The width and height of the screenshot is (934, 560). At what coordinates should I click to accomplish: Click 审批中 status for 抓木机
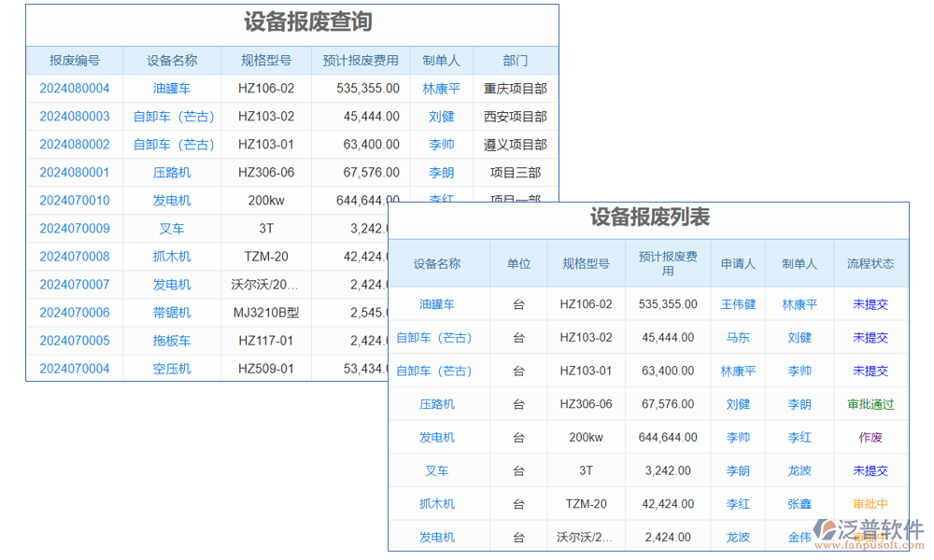(870, 504)
